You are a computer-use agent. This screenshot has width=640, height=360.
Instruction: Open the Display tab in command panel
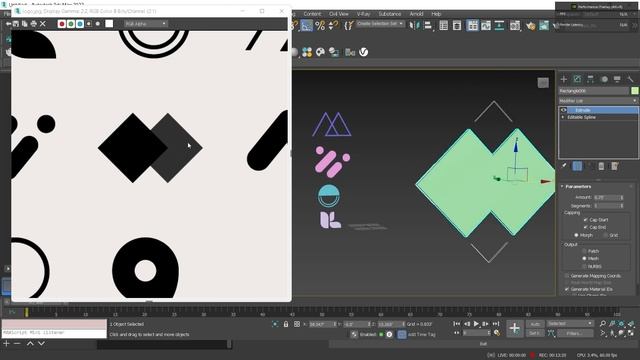tap(617, 79)
